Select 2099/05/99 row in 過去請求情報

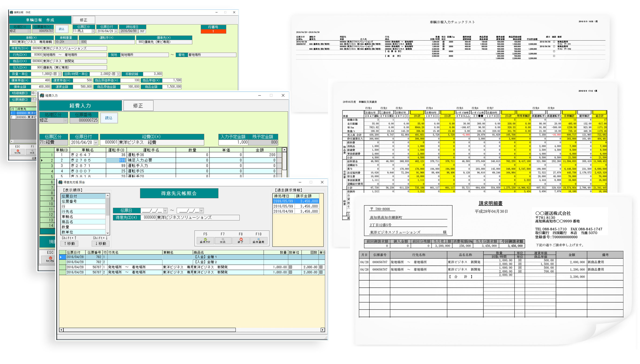tap(296, 201)
